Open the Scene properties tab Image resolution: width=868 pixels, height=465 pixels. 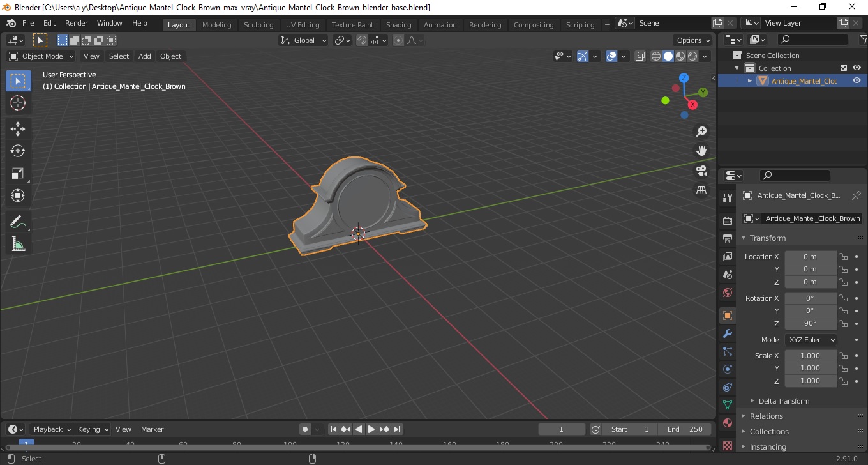(727, 275)
